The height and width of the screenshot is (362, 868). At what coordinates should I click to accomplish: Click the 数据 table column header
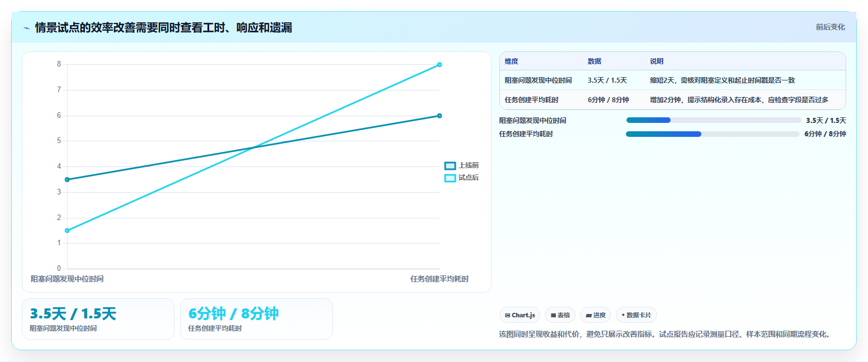(595, 61)
